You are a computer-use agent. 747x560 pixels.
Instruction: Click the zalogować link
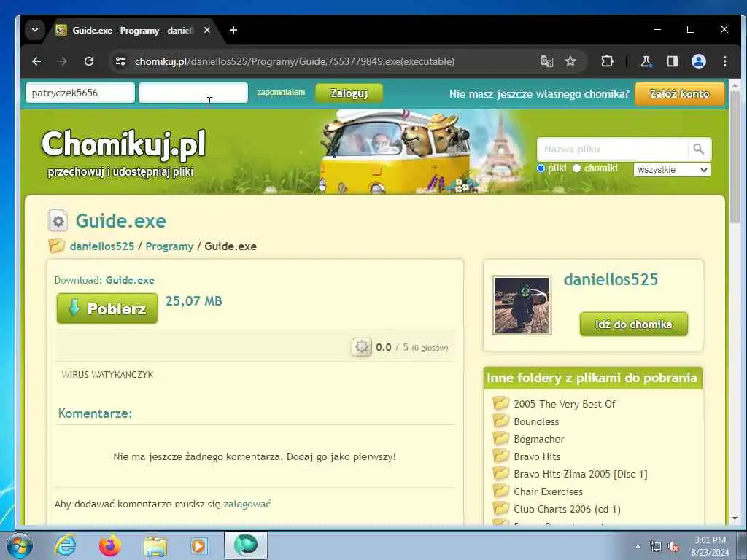click(247, 505)
